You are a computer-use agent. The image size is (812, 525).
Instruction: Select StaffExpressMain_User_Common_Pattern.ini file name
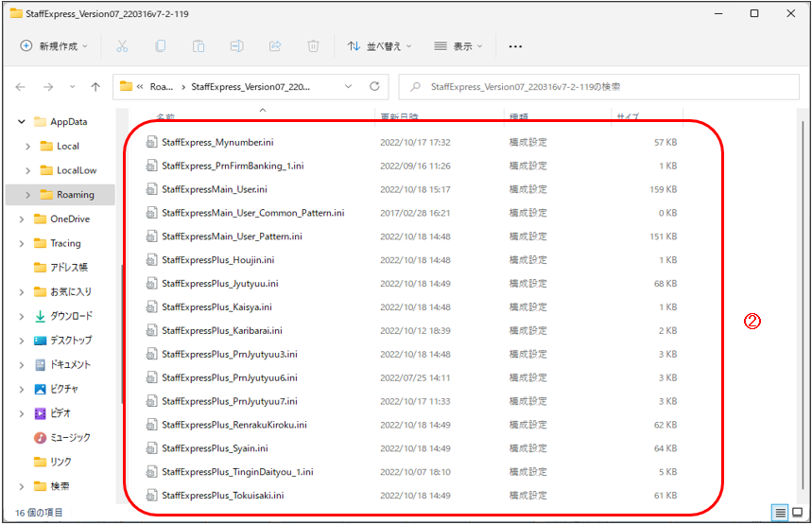tap(252, 213)
